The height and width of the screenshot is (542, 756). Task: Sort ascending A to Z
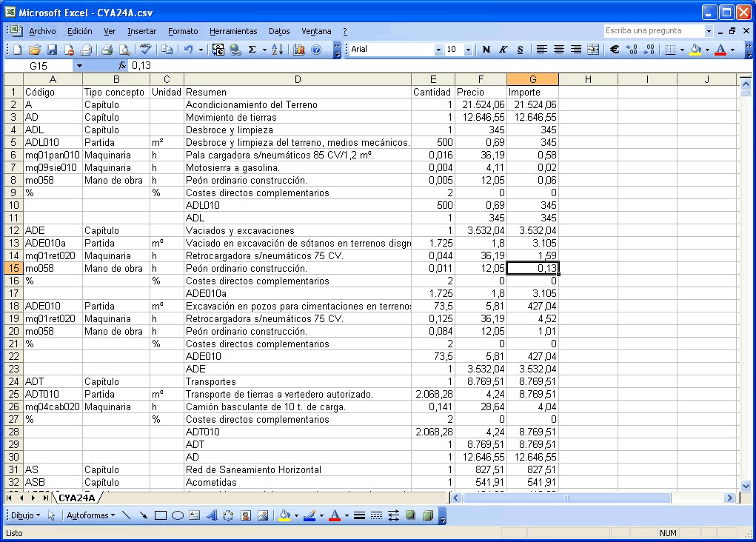pos(277,50)
